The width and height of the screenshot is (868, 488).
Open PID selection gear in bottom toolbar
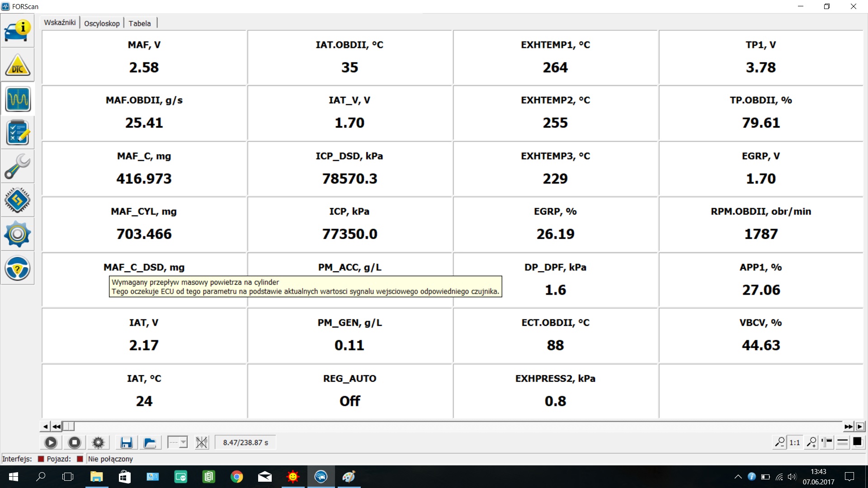point(98,442)
